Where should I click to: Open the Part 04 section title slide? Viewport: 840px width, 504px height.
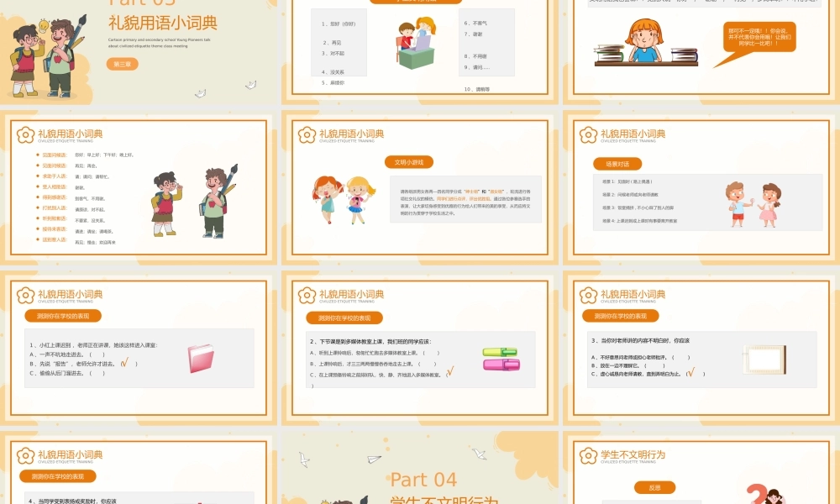click(x=420, y=468)
